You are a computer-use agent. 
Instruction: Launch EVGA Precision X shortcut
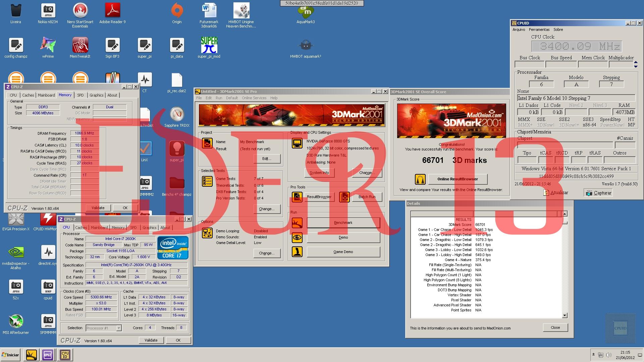(16, 221)
